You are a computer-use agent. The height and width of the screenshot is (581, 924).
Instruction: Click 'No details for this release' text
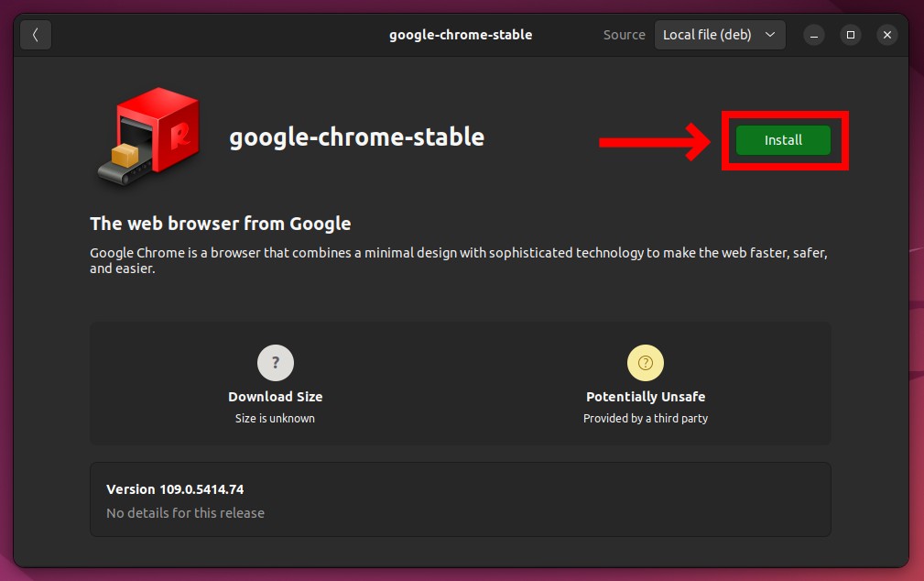click(186, 513)
